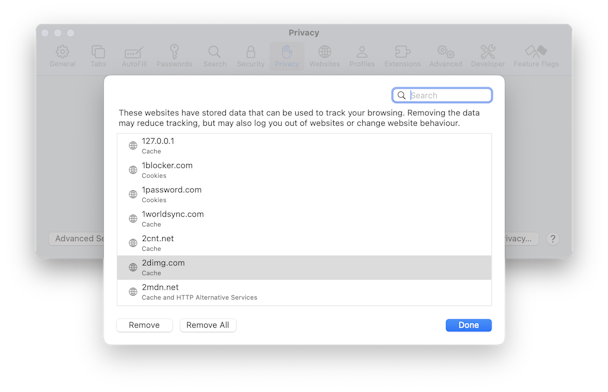Select the 127.0.0.1 cache entry

click(x=304, y=145)
